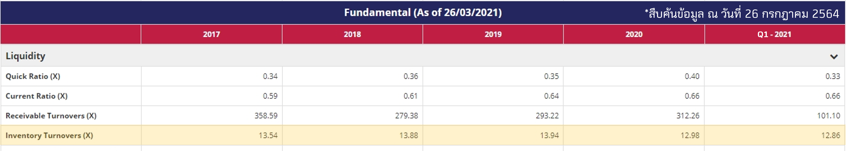Select the 2020 column header
The height and width of the screenshot is (151, 868).
click(x=634, y=34)
